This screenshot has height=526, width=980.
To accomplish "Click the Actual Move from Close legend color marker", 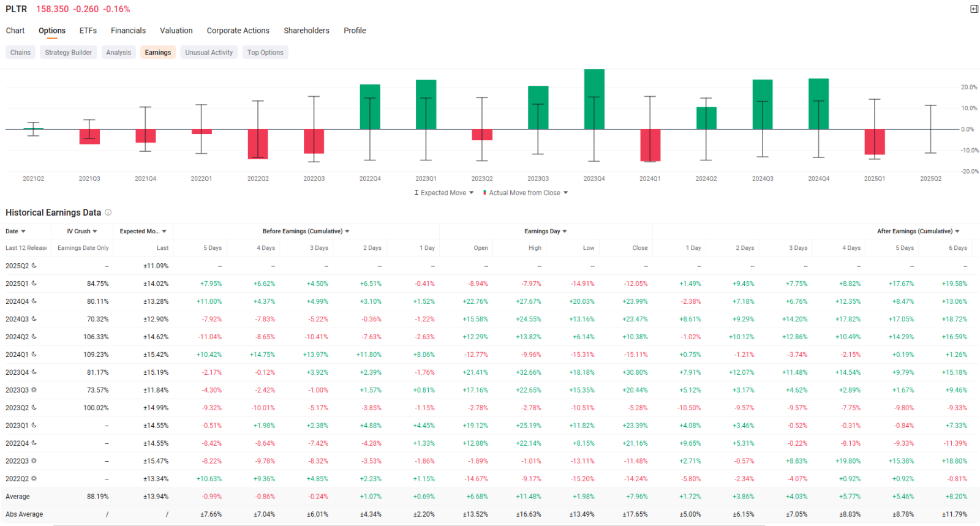I will [x=484, y=193].
